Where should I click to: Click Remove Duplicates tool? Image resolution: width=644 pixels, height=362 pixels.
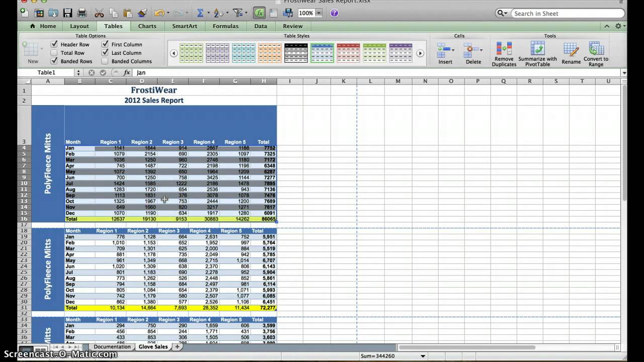point(504,54)
